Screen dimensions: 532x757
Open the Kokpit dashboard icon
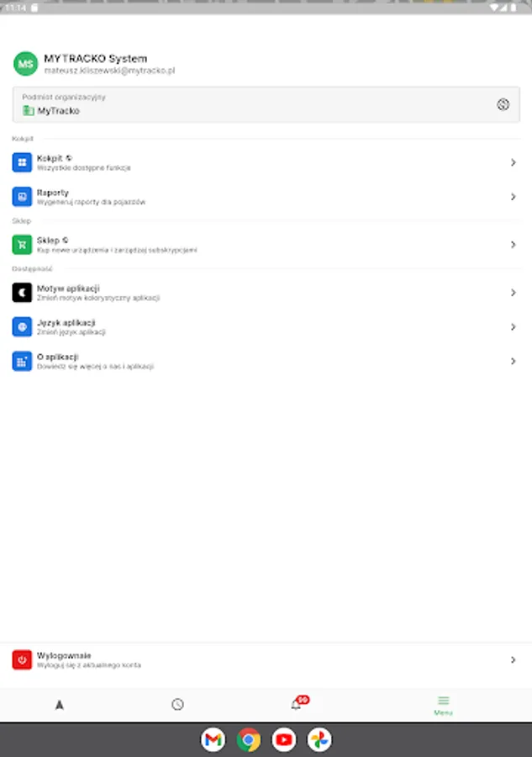22,162
